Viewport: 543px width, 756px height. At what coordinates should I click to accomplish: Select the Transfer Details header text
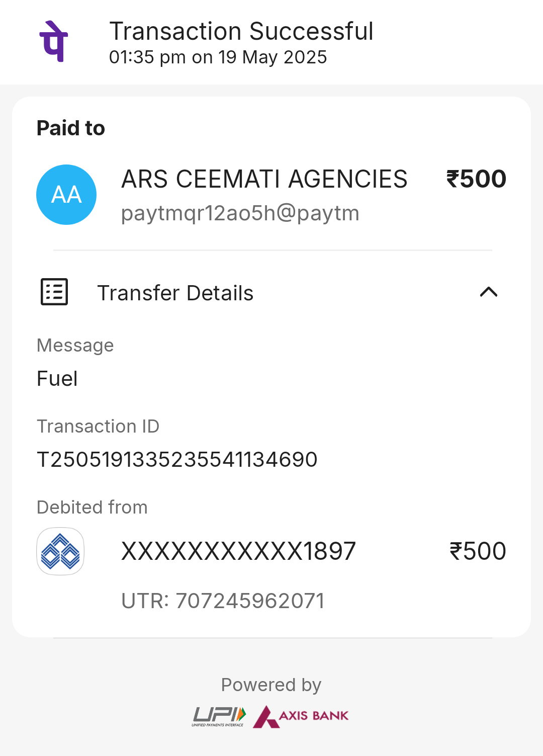(x=175, y=293)
